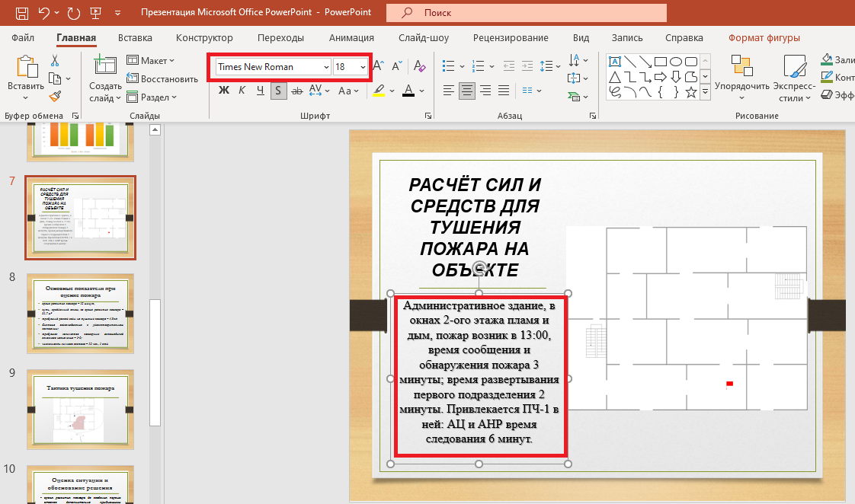Image resolution: width=855 pixels, height=504 pixels.
Task: Select slide 9 thumbnail in the panel
Action: tap(79, 410)
